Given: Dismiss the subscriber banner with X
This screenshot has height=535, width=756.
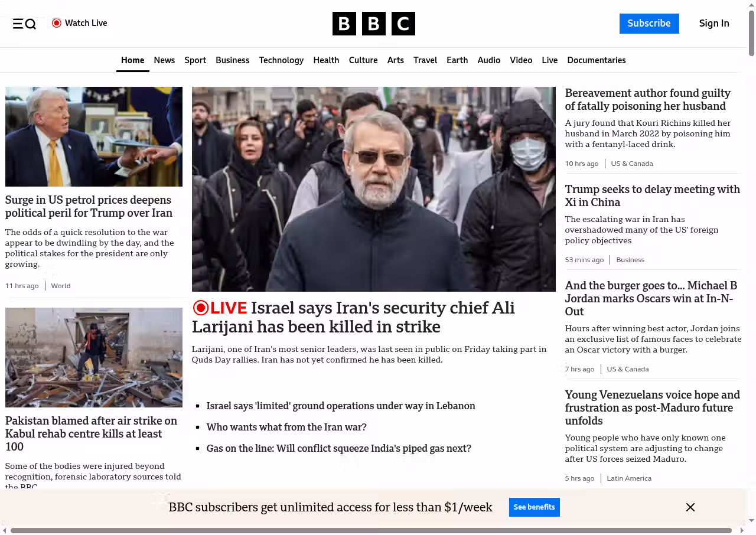Looking at the screenshot, I should [690, 507].
